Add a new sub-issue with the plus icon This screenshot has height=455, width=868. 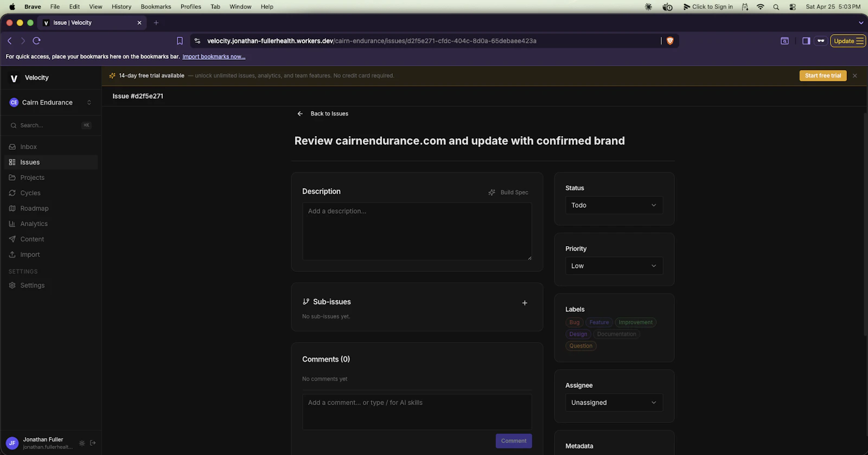pos(525,303)
